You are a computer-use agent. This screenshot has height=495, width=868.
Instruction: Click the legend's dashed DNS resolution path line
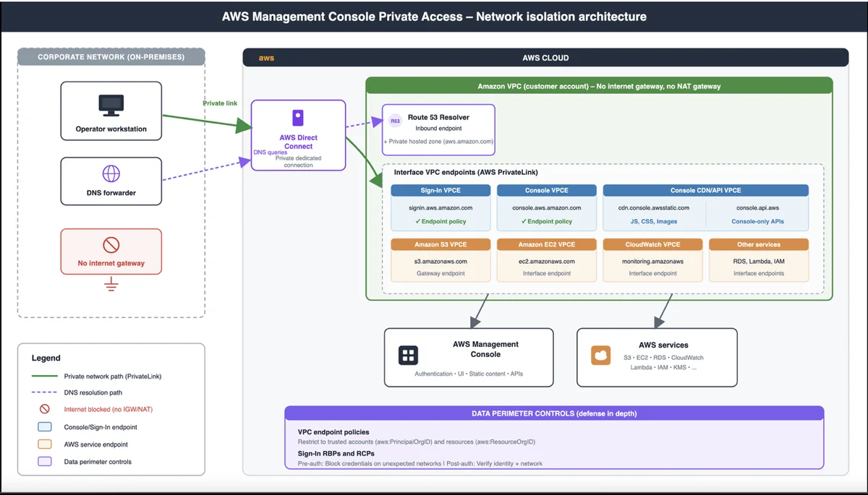pyautogui.click(x=44, y=393)
